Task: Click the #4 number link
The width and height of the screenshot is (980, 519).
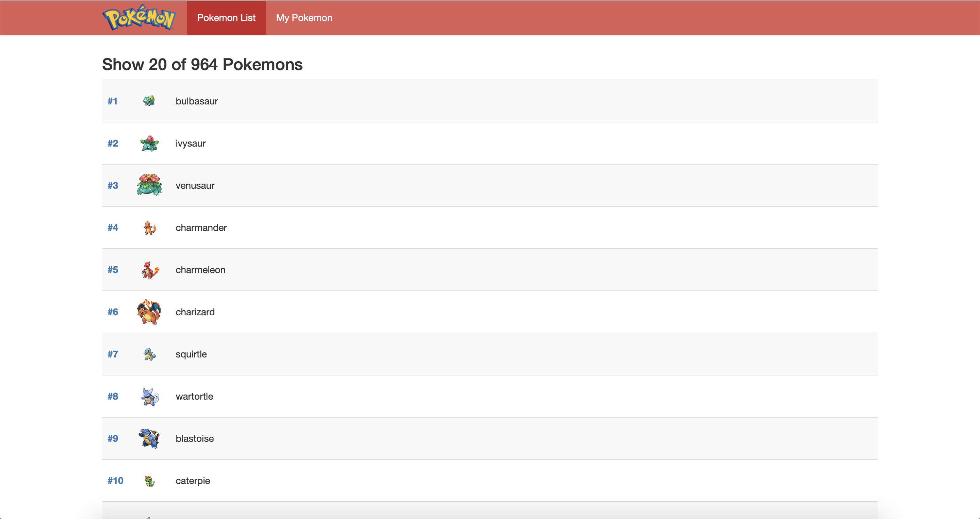Action: 113,228
